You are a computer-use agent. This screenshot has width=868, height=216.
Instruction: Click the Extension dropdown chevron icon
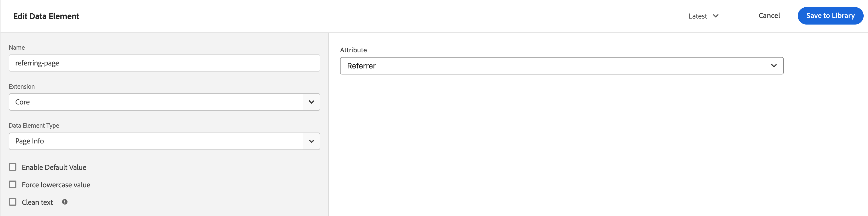click(311, 102)
